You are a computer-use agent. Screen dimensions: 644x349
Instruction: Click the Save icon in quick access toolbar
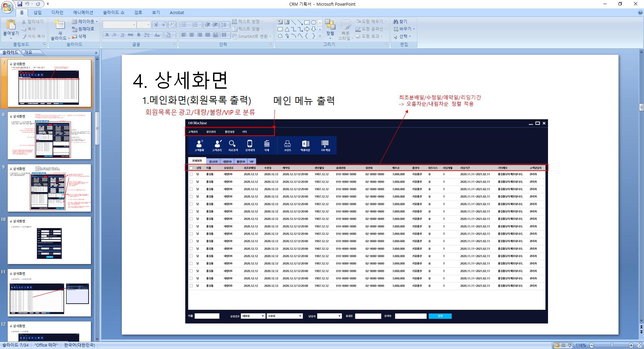point(20,4)
